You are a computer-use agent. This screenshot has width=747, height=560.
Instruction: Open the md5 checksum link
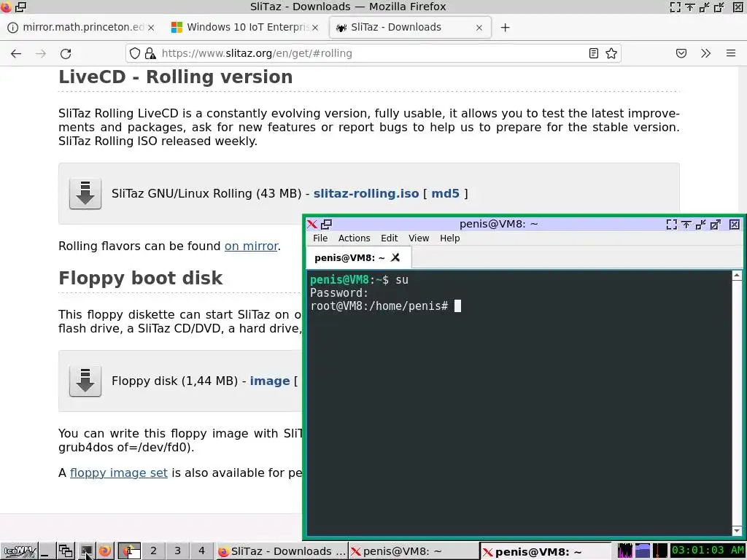446,193
